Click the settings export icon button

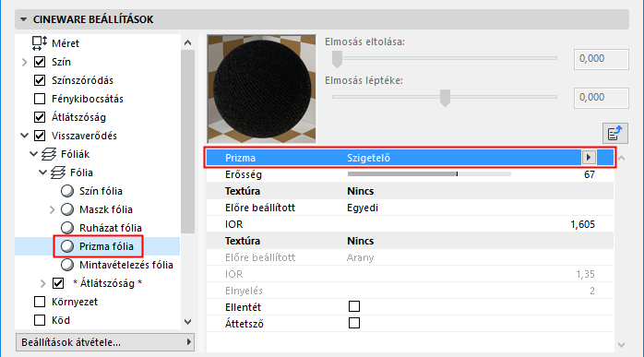coord(614,133)
